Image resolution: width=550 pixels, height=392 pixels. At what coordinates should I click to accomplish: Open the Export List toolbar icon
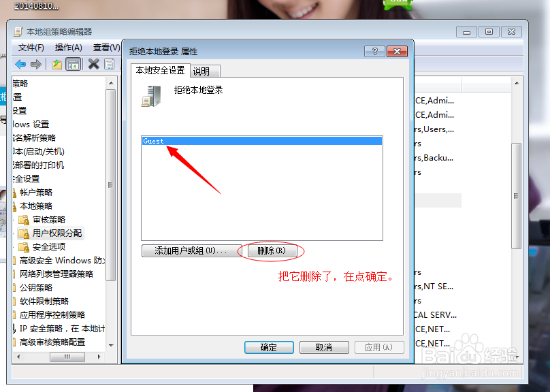(56, 64)
